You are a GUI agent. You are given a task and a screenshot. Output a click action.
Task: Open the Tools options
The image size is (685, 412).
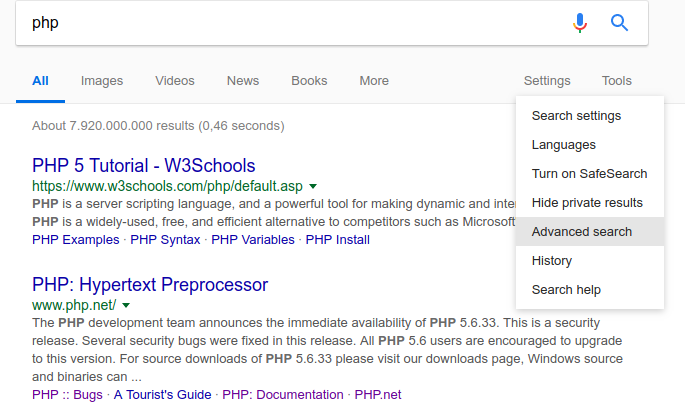tap(616, 81)
